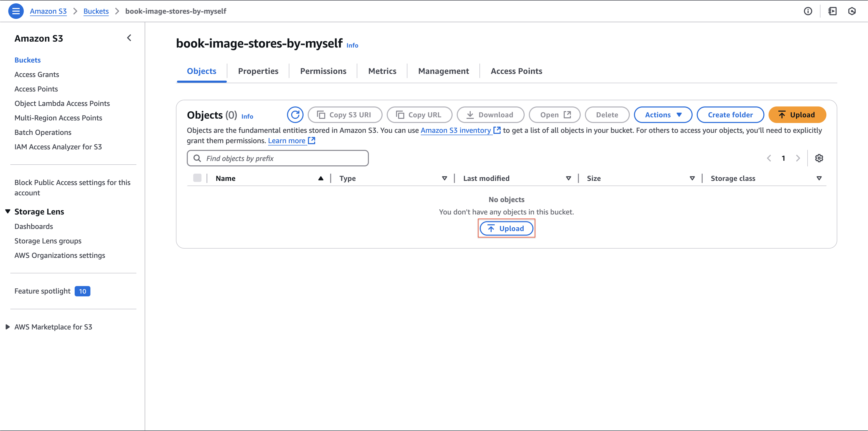Click Buckets breadcrumb link
The height and width of the screenshot is (431, 868).
tap(96, 11)
